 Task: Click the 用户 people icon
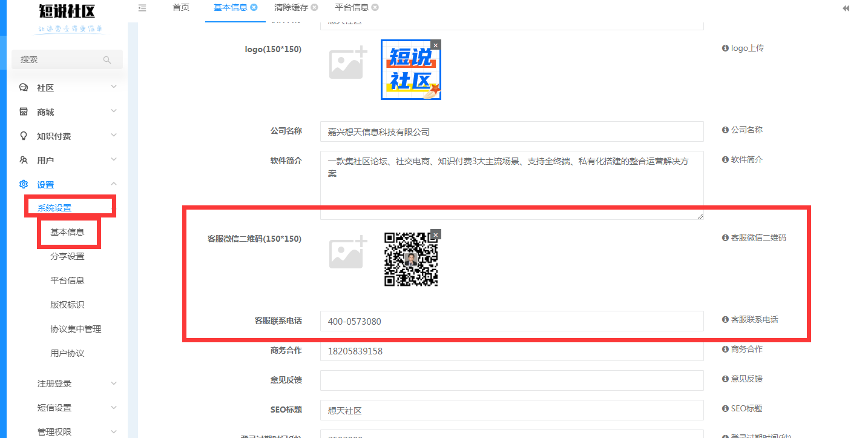tap(24, 160)
